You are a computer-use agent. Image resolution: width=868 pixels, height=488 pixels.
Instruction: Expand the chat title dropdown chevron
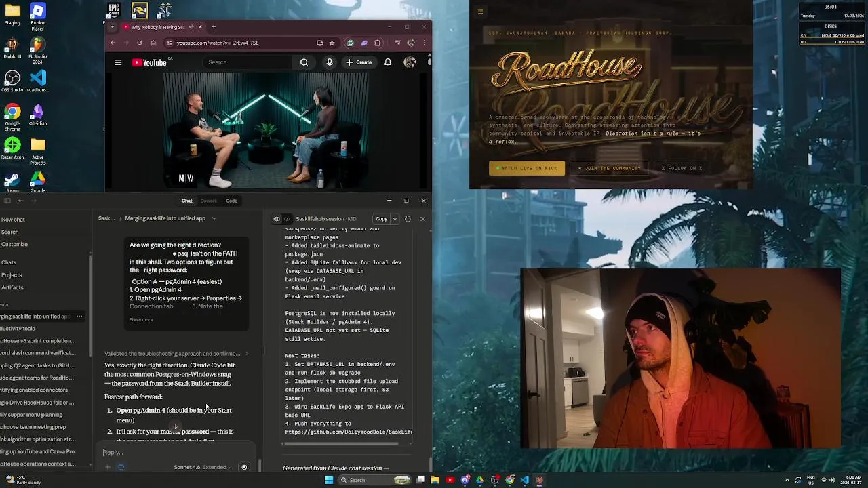click(214, 218)
